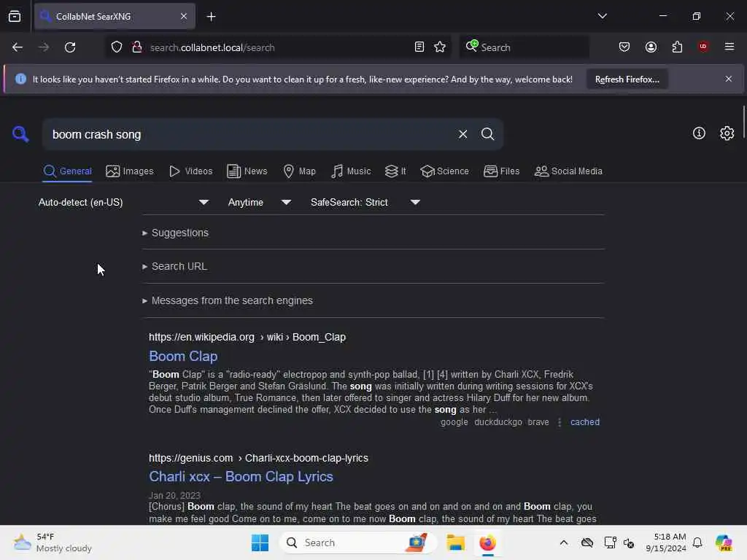Expand Messages from the search engines
The height and width of the screenshot is (560, 747).
[x=228, y=301]
